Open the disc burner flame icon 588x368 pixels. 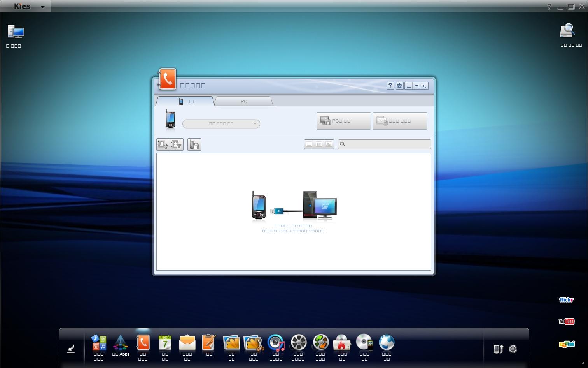342,343
